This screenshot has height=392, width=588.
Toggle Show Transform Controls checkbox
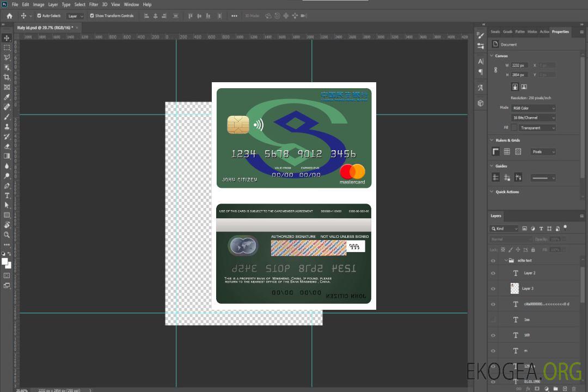(92, 16)
